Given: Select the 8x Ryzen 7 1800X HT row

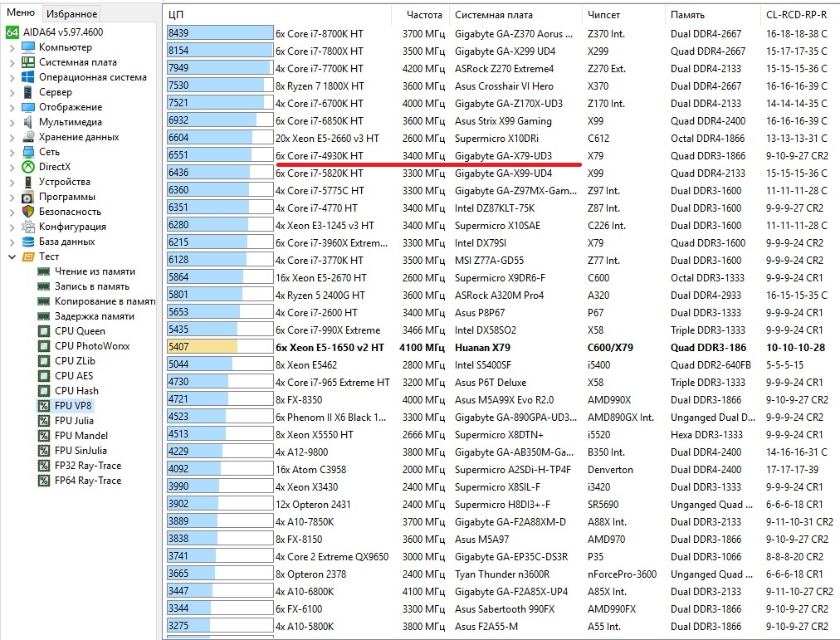Looking at the screenshot, I should pos(501,86).
